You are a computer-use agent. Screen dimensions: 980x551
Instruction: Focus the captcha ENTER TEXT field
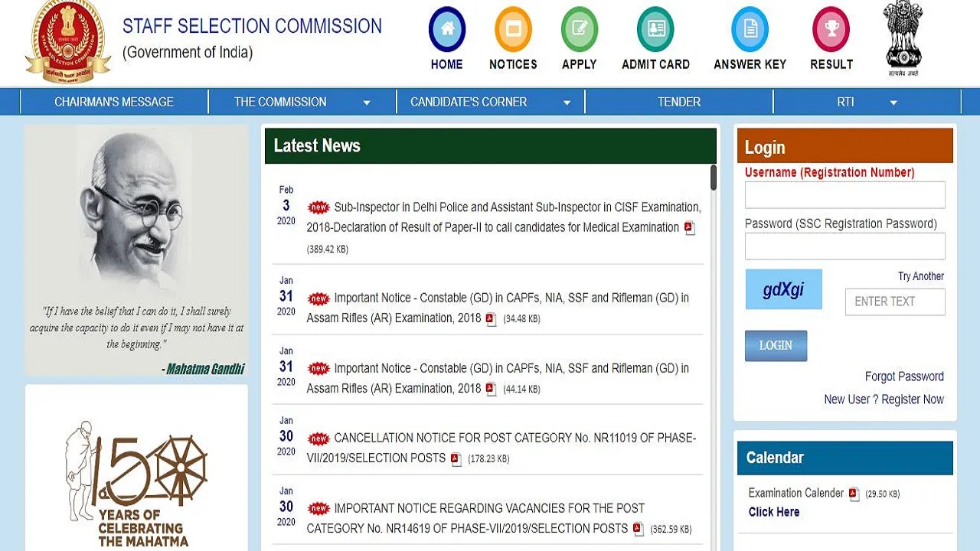(x=895, y=302)
